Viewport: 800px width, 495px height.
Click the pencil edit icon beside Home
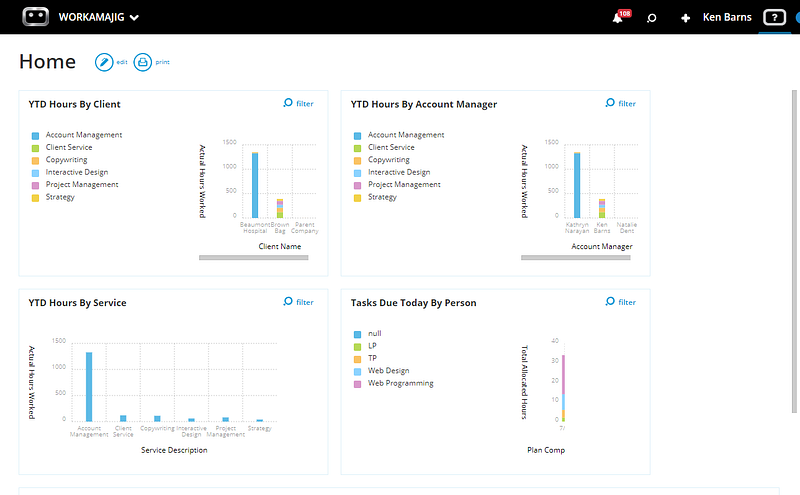pyautogui.click(x=104, y=62)
